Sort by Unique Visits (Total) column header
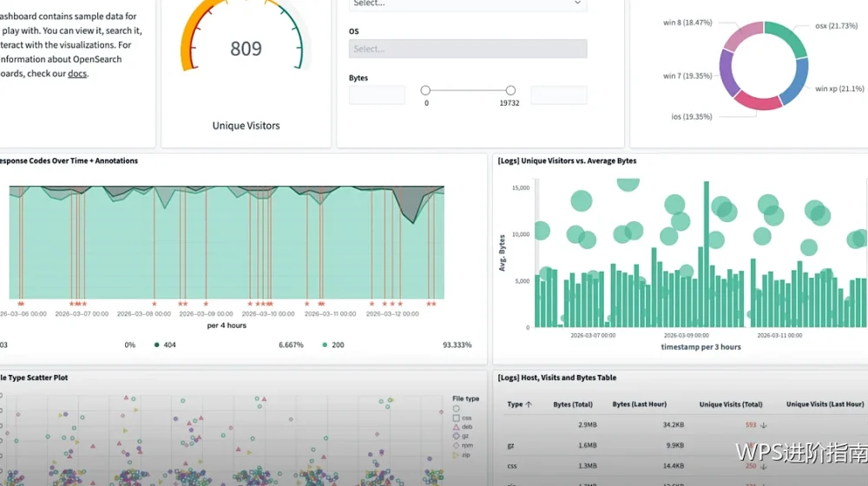 (731, 404)
